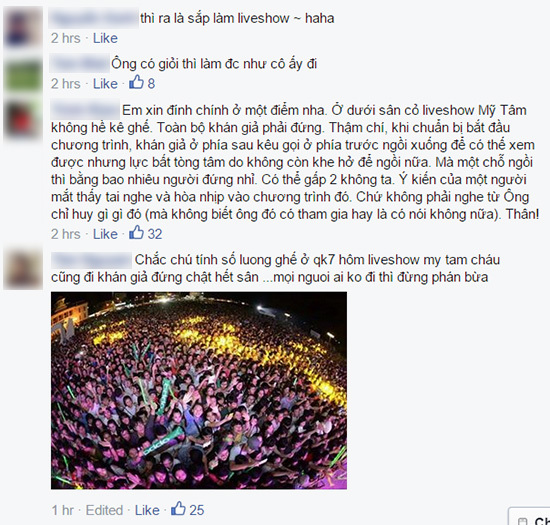Open the fourth commenter's profile avatar
Image resolution: width=550 pixels, height=525 pixels.
coord(23,269)
